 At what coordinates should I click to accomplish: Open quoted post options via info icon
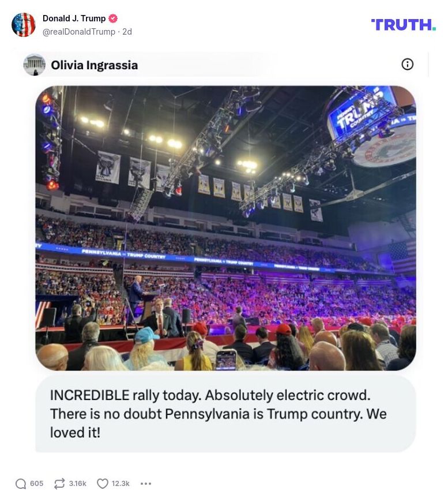[x=407, y=65]
